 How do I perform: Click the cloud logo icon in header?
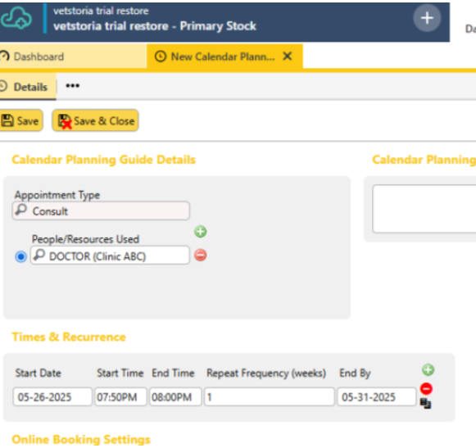(16, 19)
